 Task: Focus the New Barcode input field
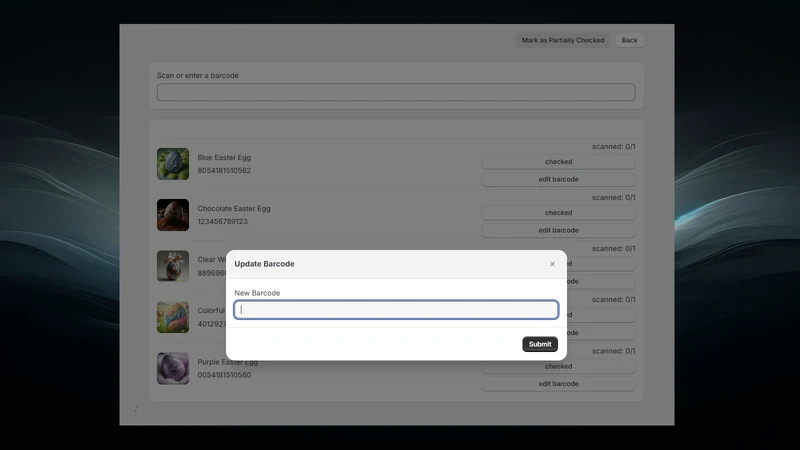pos(396,310)
